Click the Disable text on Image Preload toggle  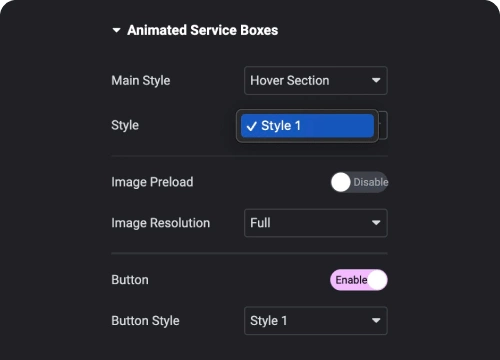371,182
